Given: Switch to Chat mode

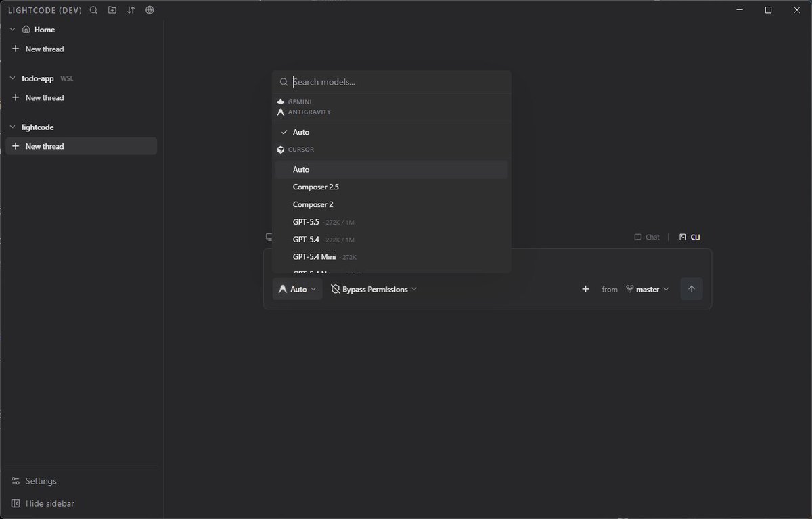Looking at the screenshot, I should tap(647, 238).
